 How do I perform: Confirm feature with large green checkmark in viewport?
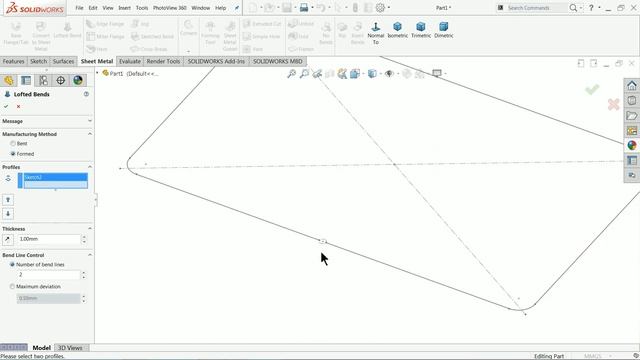(x=592, y=89)
